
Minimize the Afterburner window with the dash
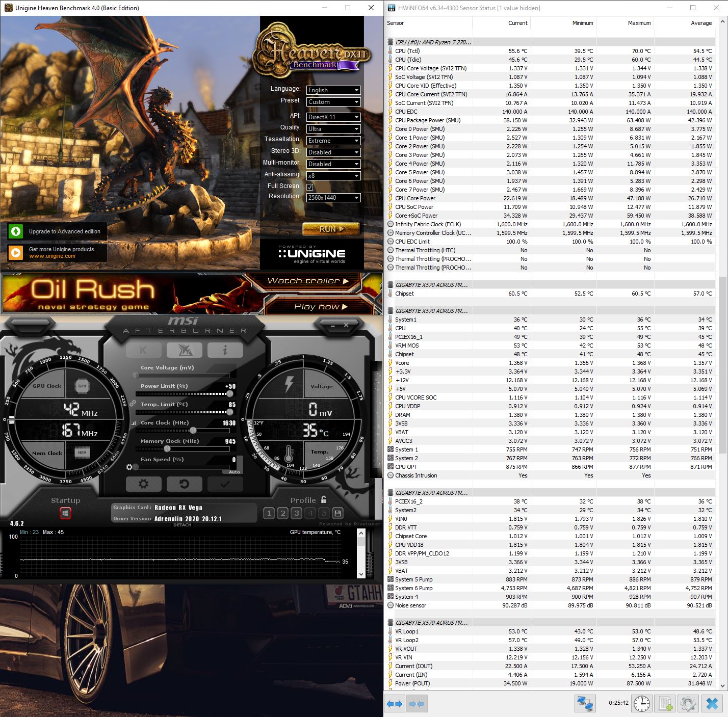332,325
